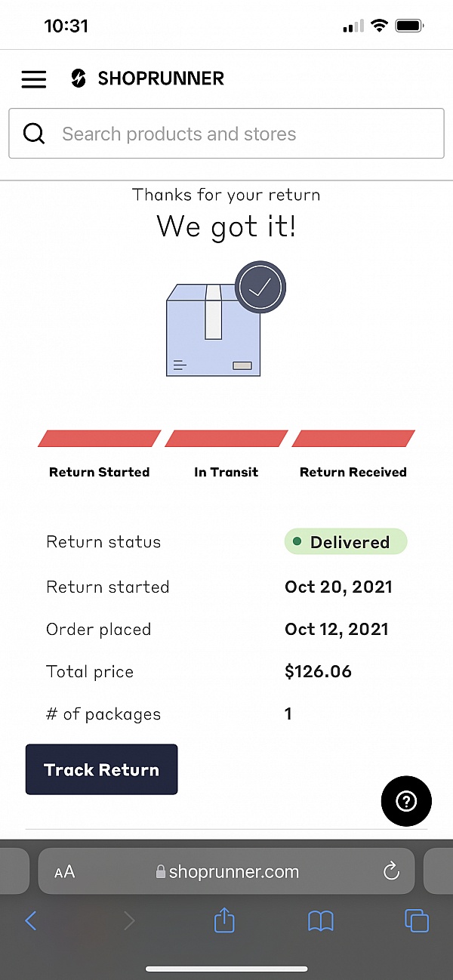Tap the search magnifier icon
The height and width of the screenshot is (980, 453).
[x=34, y=134]
